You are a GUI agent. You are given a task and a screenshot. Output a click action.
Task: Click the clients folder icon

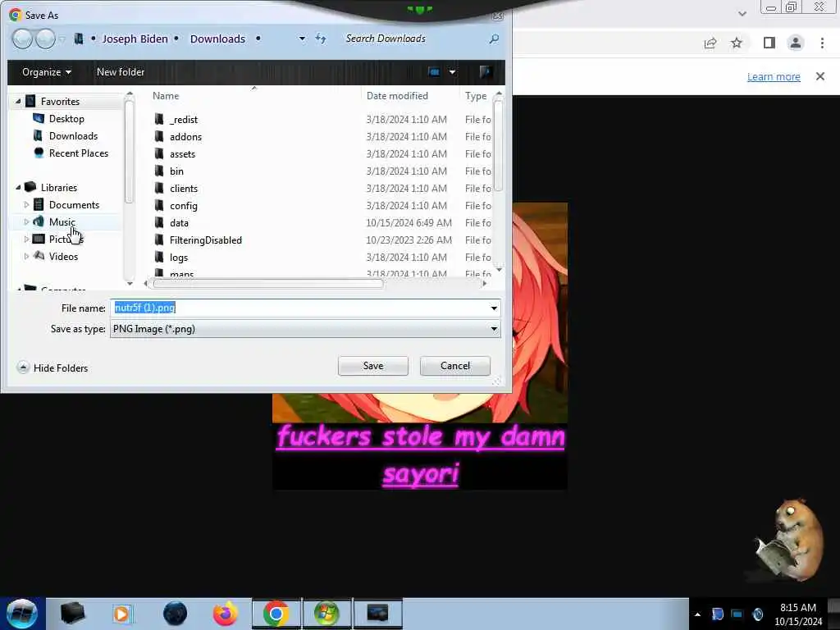click(159, 188)
